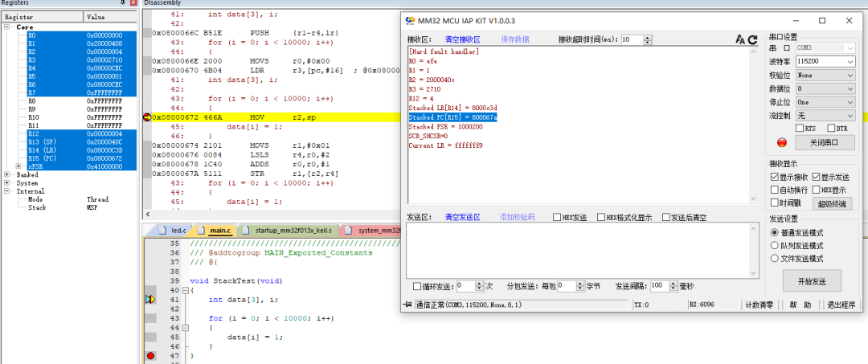The height and width of the screenshot is (364, 868).
Task: Click the breakpoint arrow marker at 0x08000672
Action: pos(147,117)
